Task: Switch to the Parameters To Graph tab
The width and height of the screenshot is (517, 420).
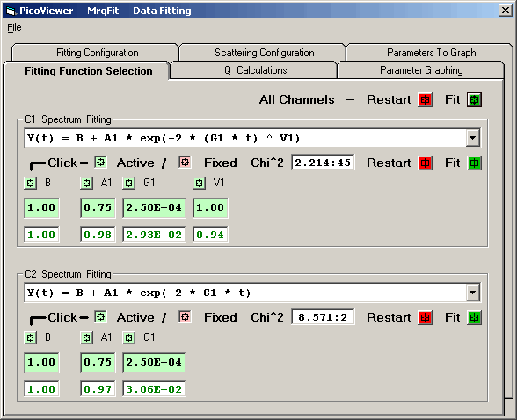Action: coord(430,53)
